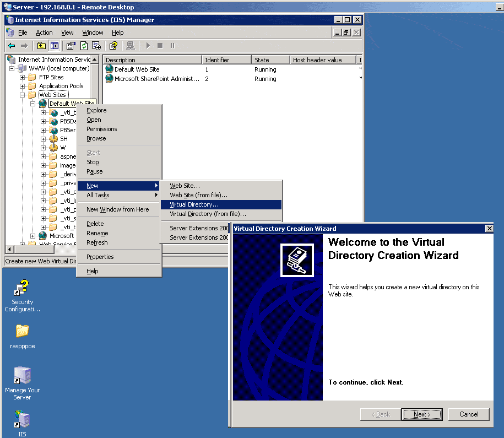
Task: Open the All Tasks submenu
Action: (119, 195)
